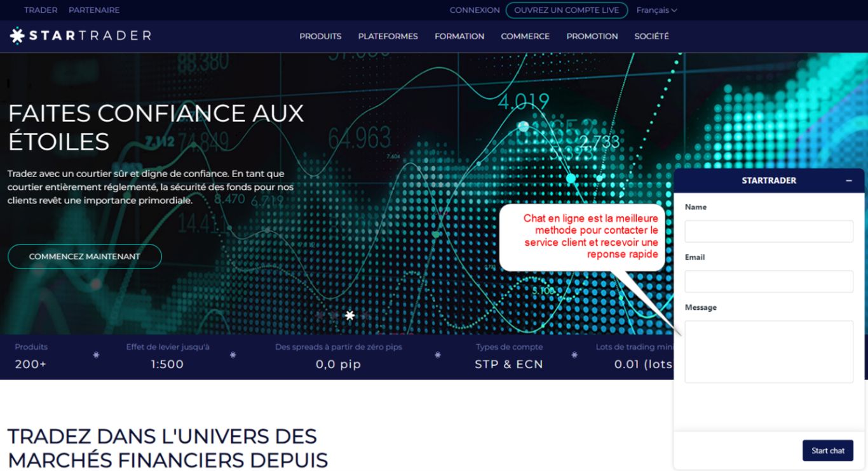Click the STP & ECN account types
This screenshot has width=868, height=471.
509,364
